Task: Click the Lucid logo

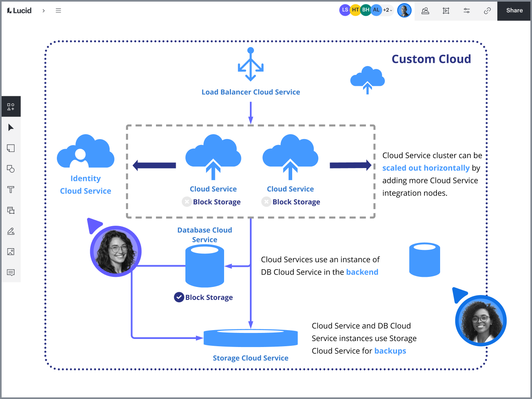Action: 19,10
